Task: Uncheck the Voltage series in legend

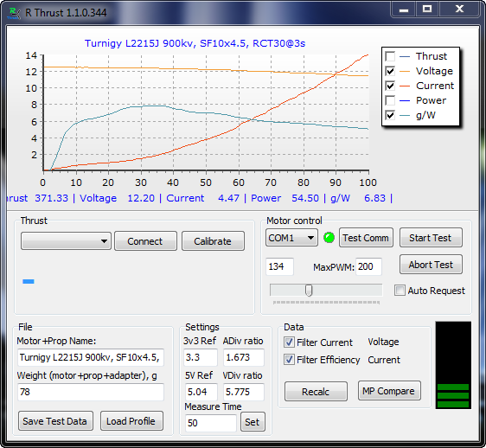Action: pos(390,71)
